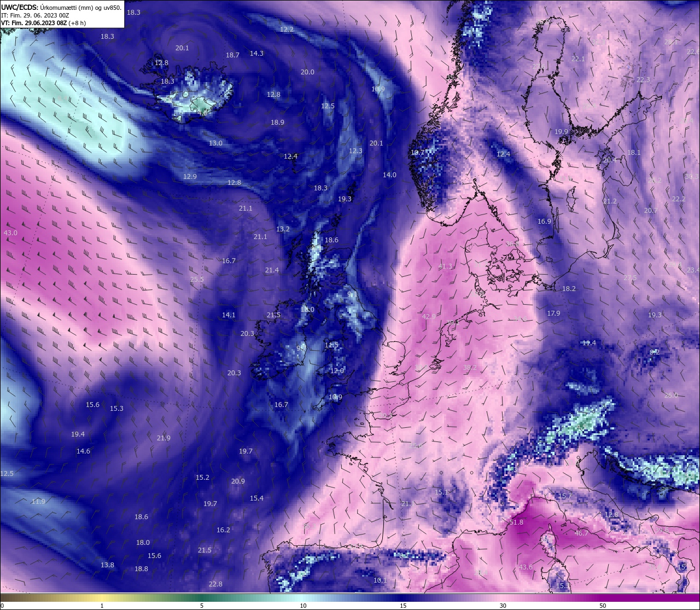Click the color scale tick labeled 15
The height and width of the screenshot is (610, 700).
[402, 606]
